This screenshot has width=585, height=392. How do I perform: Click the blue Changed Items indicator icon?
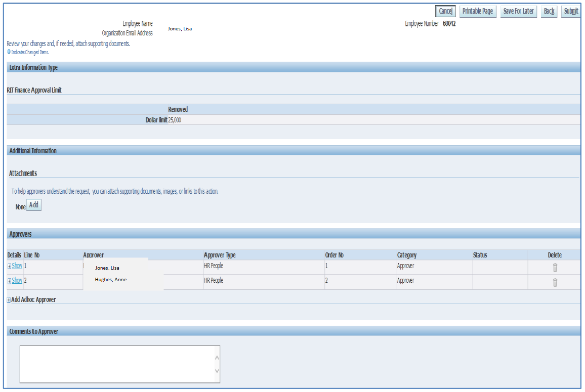click(9, 52)
